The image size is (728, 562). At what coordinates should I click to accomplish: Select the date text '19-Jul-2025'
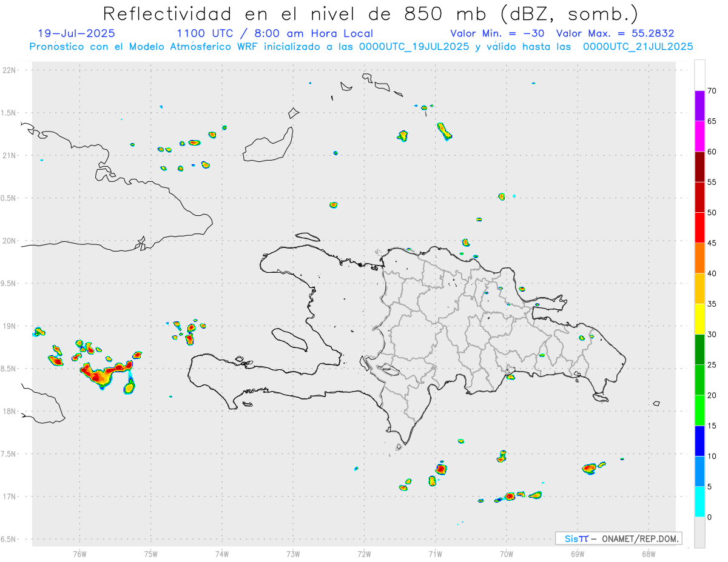point(76,33)
